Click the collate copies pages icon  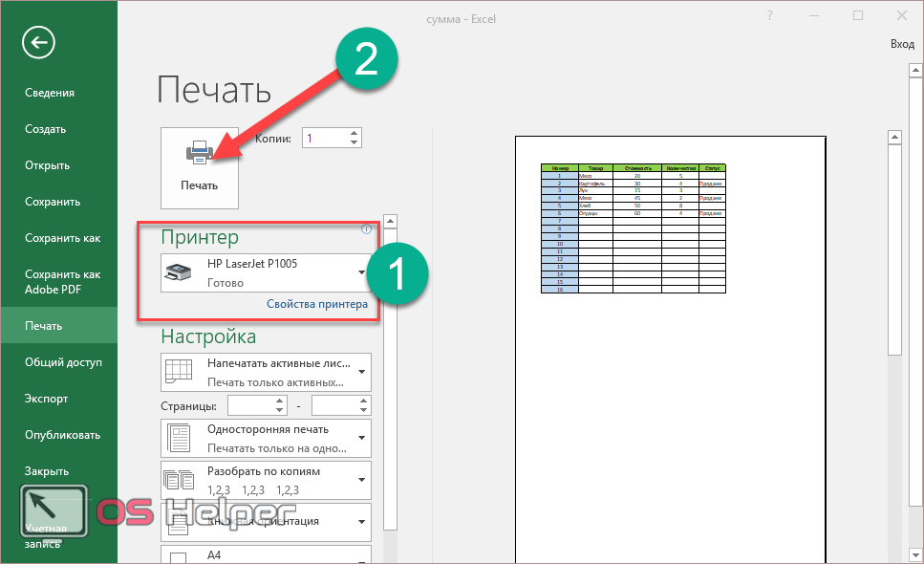coord(179,480)
